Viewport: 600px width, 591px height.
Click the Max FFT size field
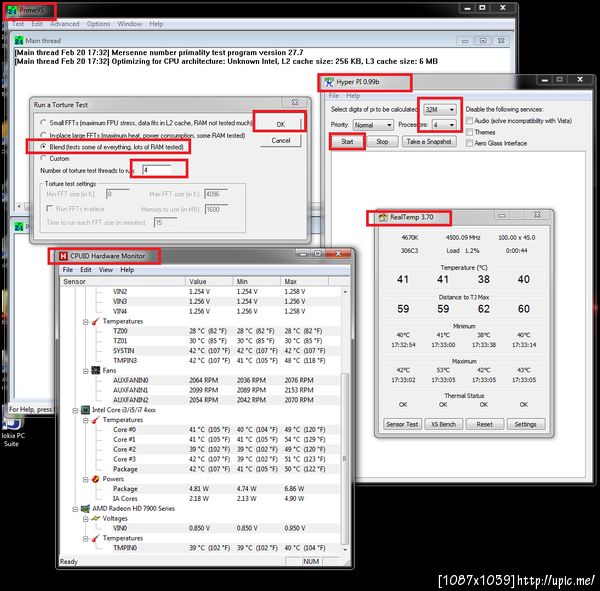click(216, 194)
